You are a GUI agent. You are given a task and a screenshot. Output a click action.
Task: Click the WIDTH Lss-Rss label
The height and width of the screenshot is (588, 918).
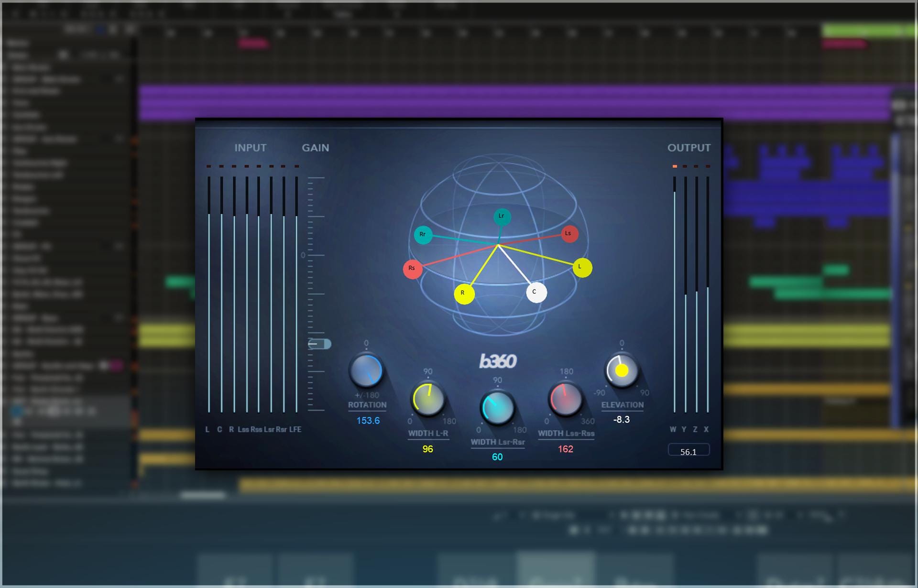click(x=566, y=434)
